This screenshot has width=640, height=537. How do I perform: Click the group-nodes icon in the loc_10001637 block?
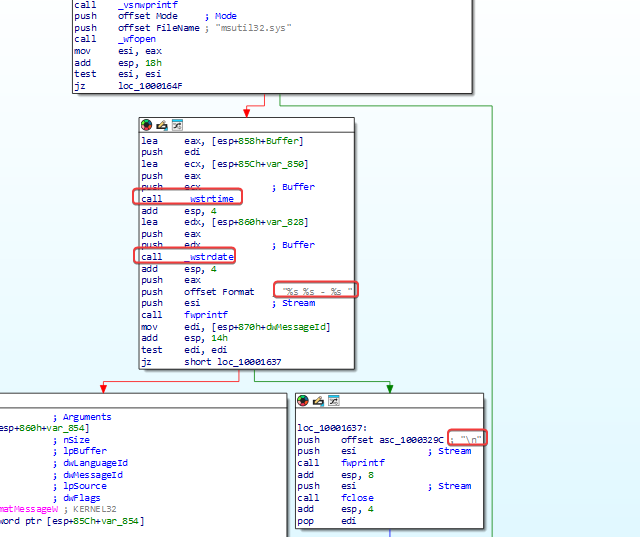[333, 401]
